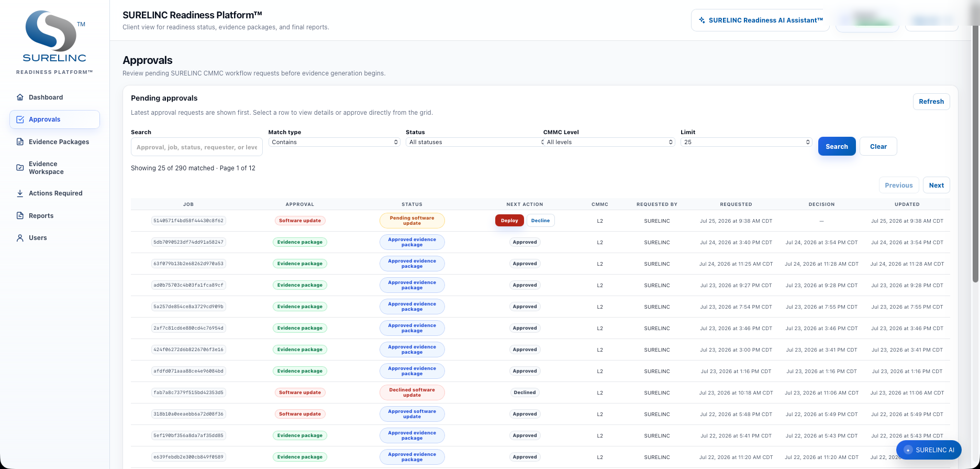Select job e639febdb2e300cb849f0589

point(188,457)
